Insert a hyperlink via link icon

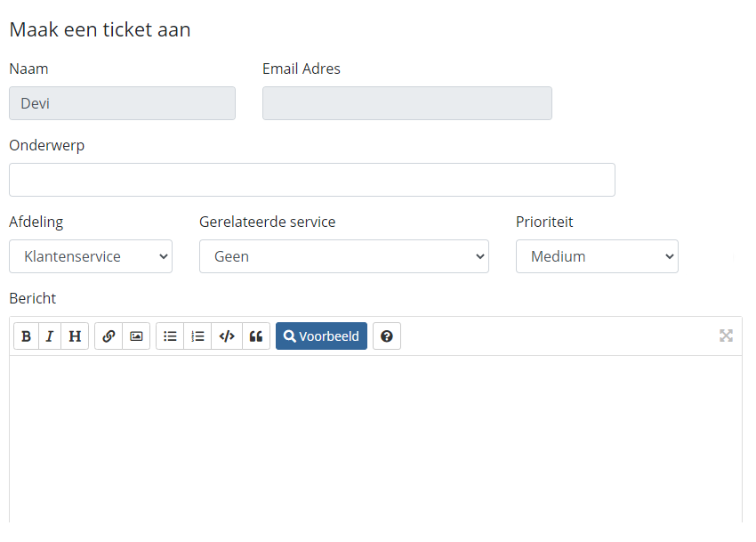point(109,336)
